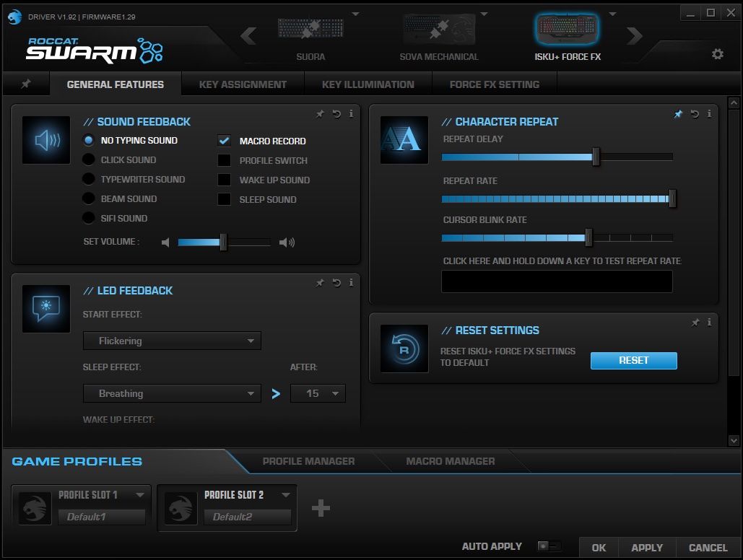Click the ROCCAT logo icon in title bar
Viewport: 743px width, 560px height.
14,17
